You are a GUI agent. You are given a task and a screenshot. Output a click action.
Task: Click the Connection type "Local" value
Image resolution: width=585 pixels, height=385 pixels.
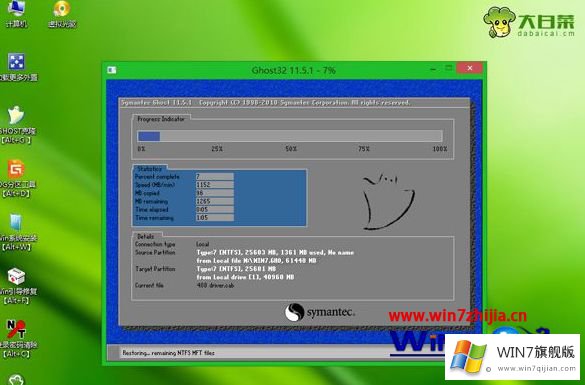(203, 244)
